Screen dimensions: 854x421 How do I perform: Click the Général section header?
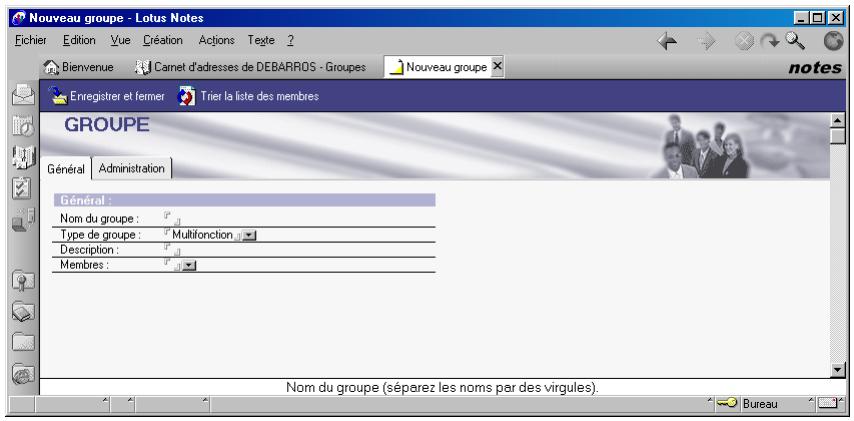[x=244, y=200]
